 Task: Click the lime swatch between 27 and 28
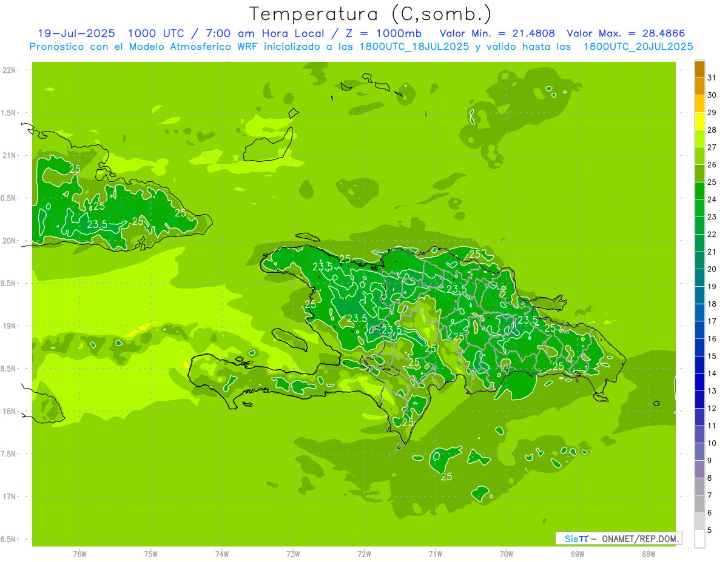coord(699,139)
